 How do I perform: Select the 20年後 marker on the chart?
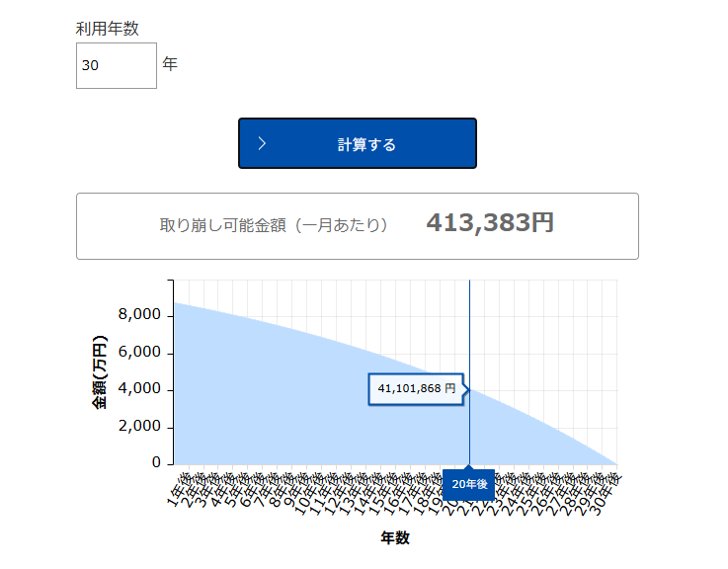[469, 484]
